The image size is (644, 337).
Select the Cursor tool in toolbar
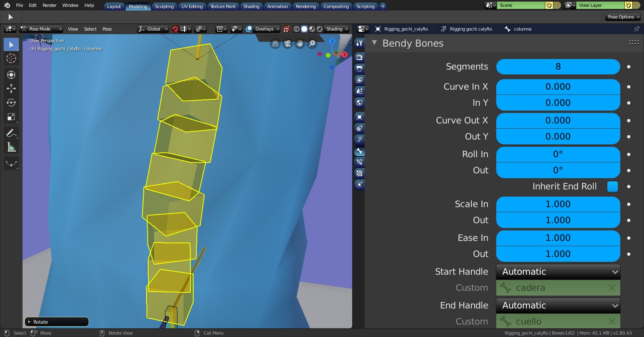pos(11,58)
